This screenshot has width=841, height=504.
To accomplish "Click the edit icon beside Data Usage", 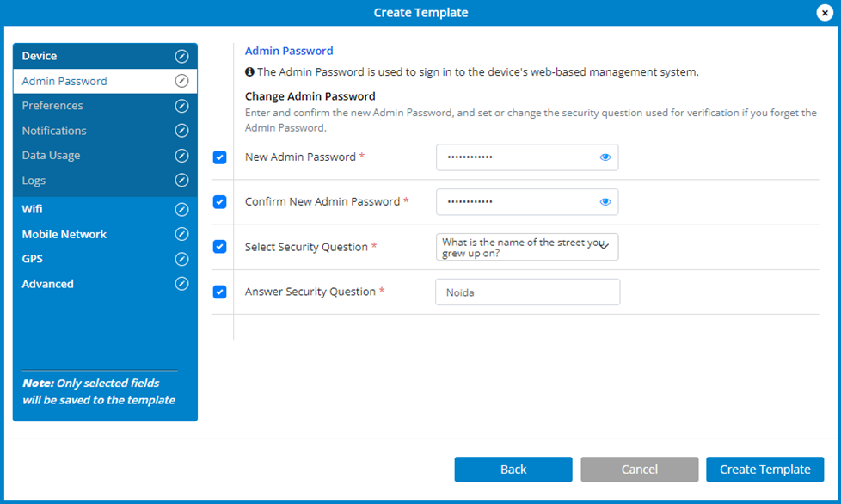I will click(x=181, y=156).
